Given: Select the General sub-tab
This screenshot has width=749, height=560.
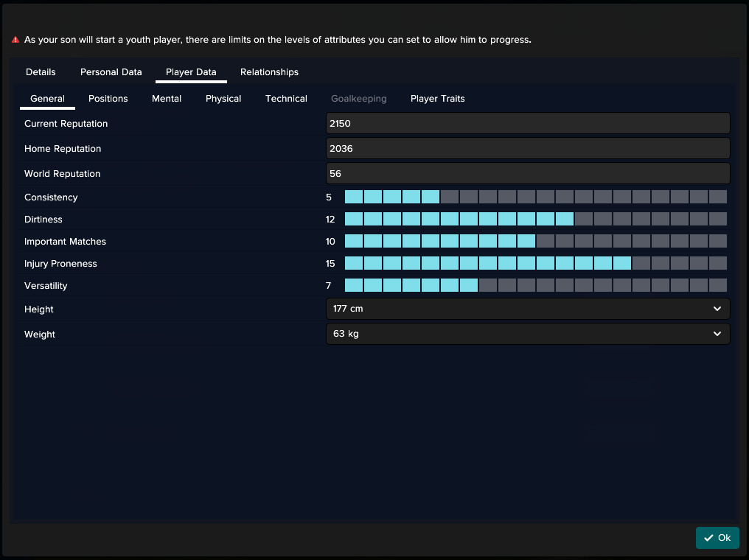Looking at the screenshot, I should click(x=47, y=99).
